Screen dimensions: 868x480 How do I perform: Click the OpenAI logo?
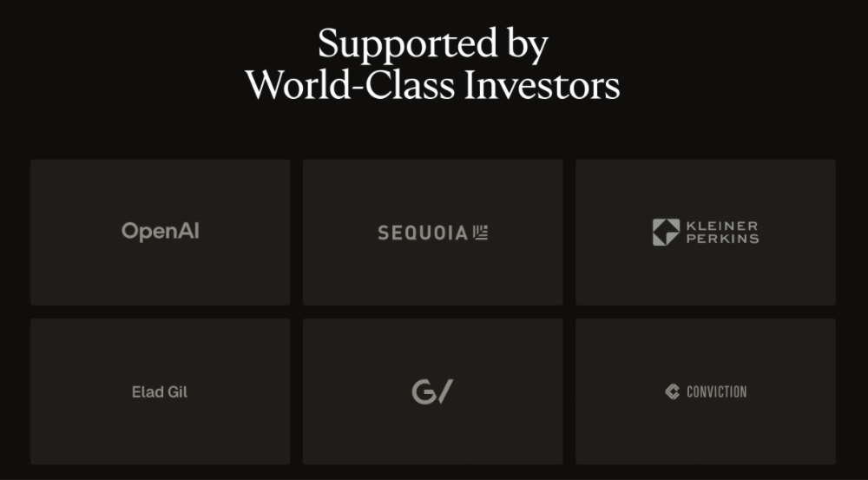click(x=161, y=232)
